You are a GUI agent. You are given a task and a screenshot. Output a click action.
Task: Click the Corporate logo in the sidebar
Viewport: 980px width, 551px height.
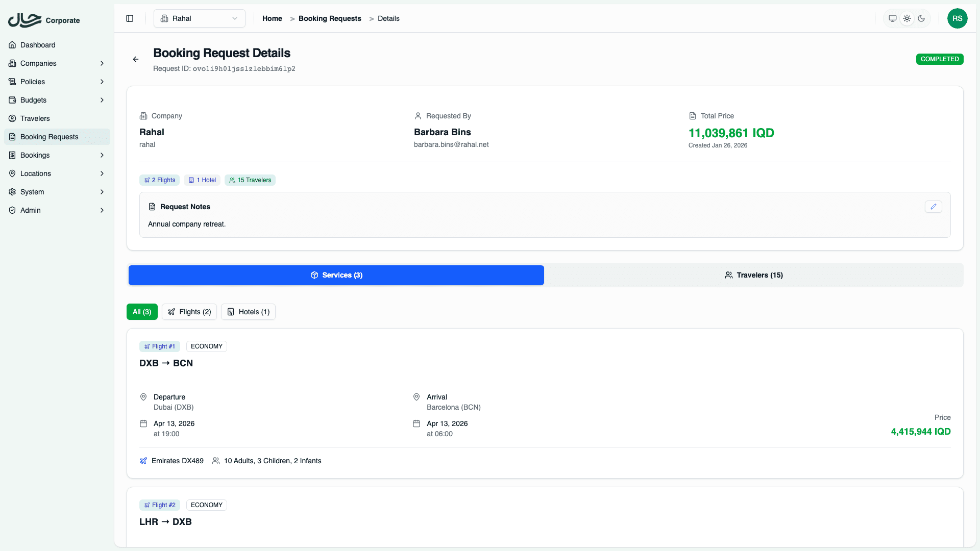44,20
